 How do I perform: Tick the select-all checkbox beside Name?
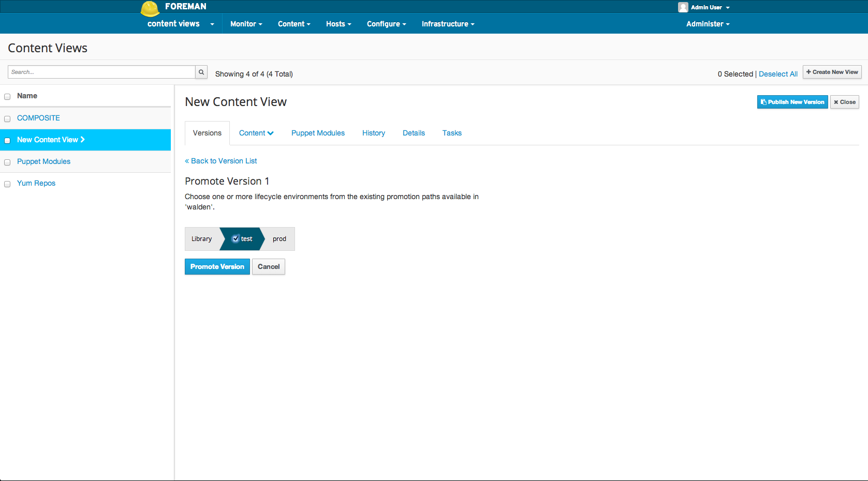point(7,97)
